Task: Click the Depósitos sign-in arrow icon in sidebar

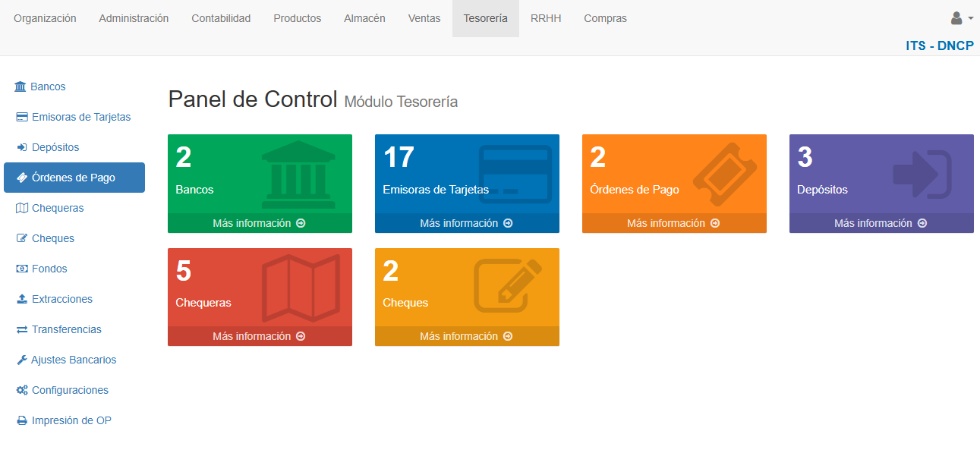Action: pos(22,148)
